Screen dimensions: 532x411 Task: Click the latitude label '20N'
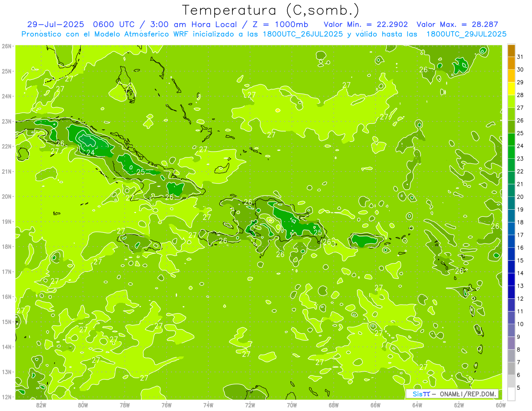point(6,196)
